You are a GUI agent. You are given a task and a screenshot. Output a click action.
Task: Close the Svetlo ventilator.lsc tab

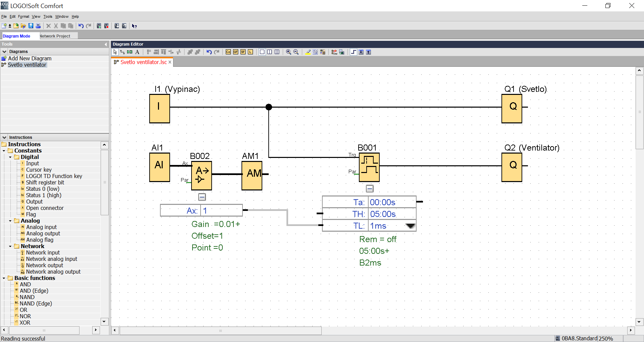170,62
